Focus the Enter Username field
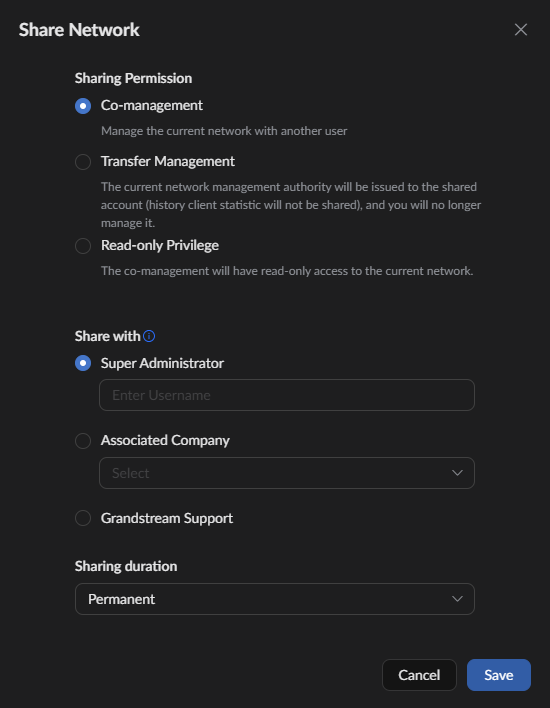 tap(287, 395)
